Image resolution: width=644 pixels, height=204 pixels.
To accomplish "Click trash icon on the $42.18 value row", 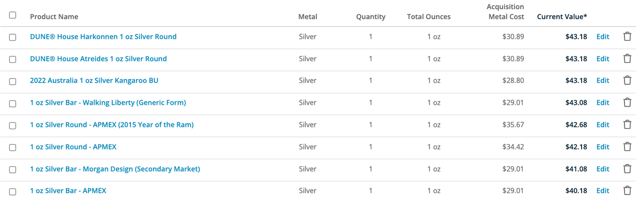I will (x=627, y=147).
